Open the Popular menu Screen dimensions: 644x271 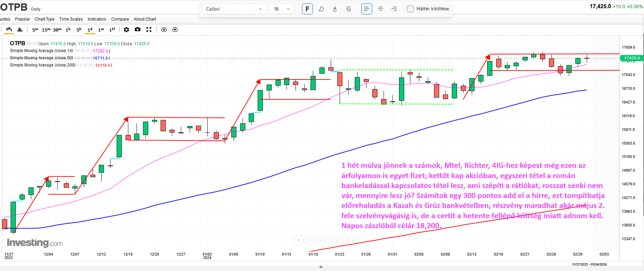(22, 19)
